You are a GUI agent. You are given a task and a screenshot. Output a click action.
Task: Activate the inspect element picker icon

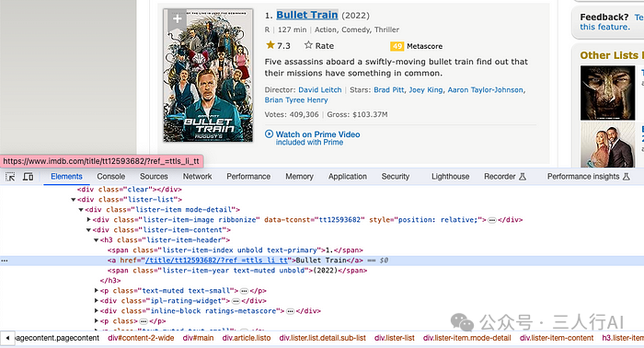coord(10,177)
